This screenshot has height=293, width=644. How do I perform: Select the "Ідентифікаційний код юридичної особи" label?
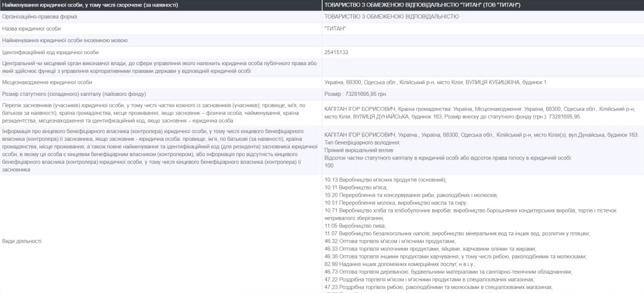pyautogui.click(x=50, y=53)
